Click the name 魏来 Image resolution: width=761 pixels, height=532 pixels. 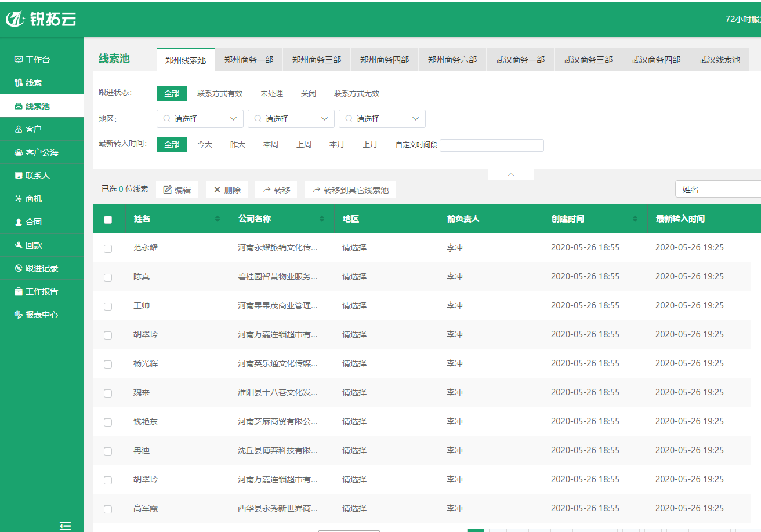point(142,392)
